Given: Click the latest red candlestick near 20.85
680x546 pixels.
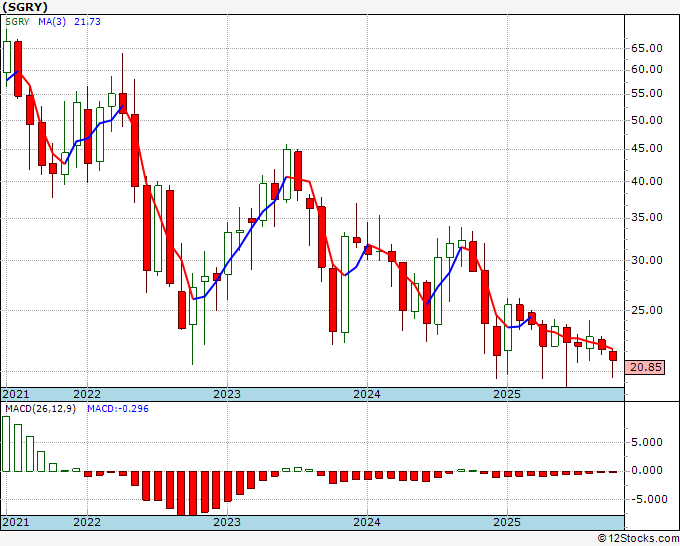Looking at the screenshot, I should (x=613, y=356).
